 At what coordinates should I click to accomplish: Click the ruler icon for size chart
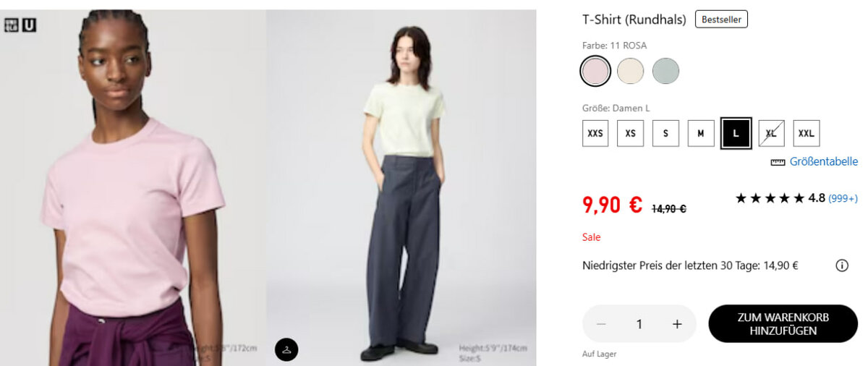[778, 162]
